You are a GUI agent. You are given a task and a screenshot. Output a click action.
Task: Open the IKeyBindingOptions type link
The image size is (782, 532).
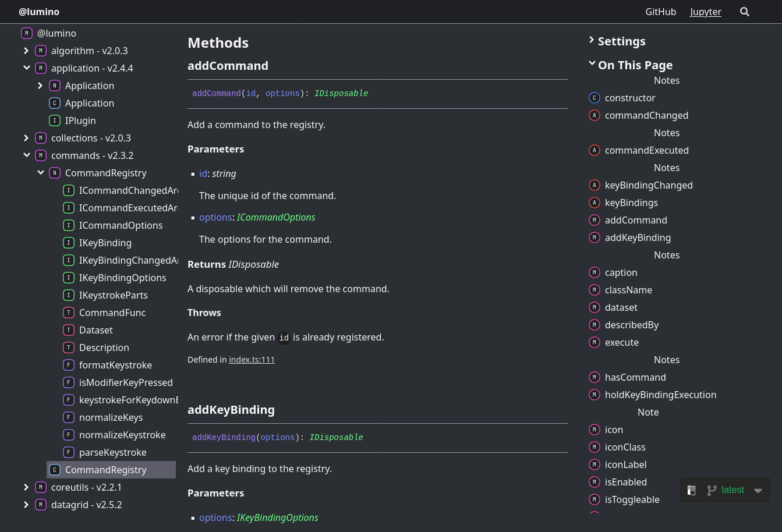tap(278, 517)
